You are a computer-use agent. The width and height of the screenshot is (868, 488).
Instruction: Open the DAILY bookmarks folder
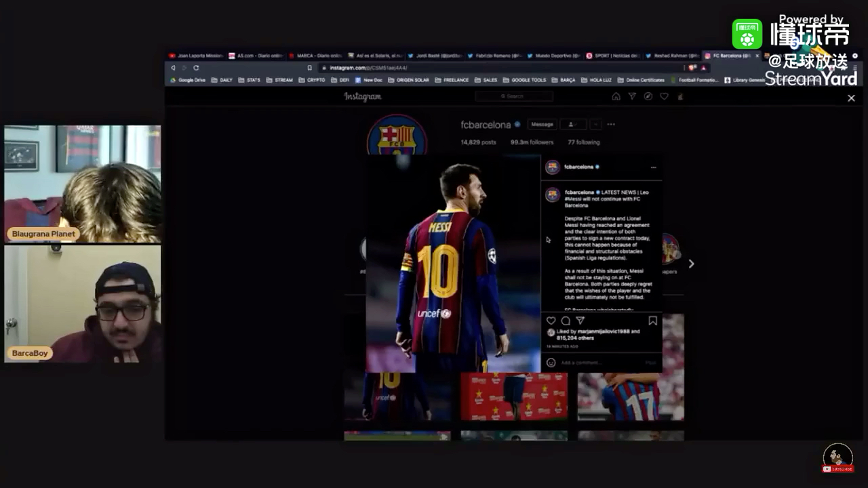tap(222, 80)
